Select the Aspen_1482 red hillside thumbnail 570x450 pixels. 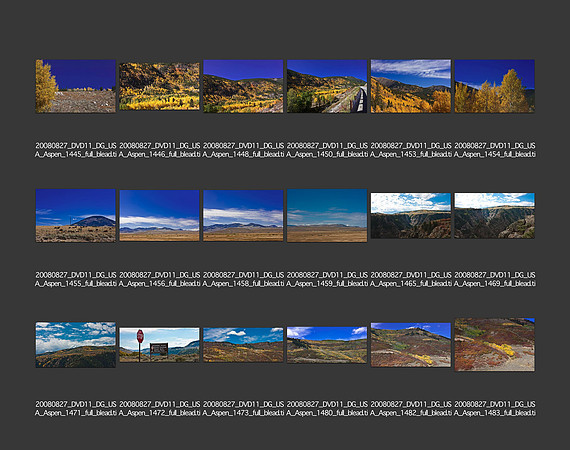pyautogui.click(x=411, y=345)
